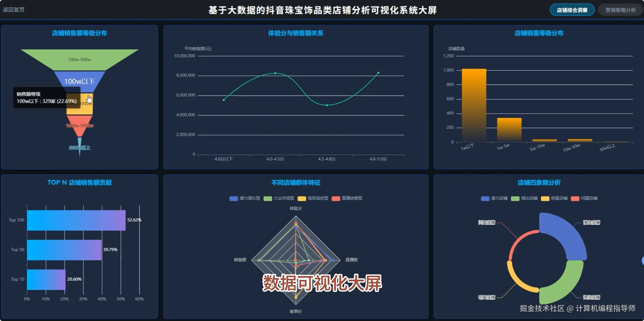The height and width of the screenshot is (321, 644).
Task: Select the red 1000w-5000w funnel segment
Action: (x=80, y=125)
